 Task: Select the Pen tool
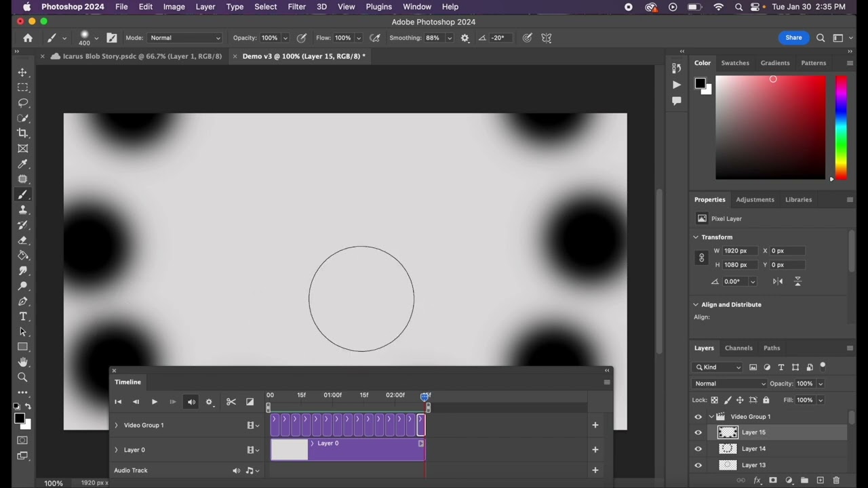click(x=23, y=302)
